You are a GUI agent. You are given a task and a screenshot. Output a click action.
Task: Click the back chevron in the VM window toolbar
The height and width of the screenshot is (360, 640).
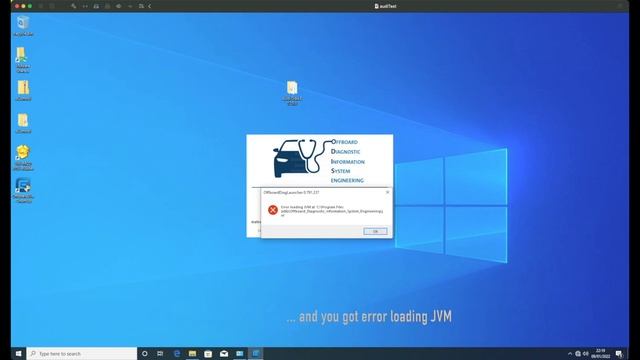[150, 6]
